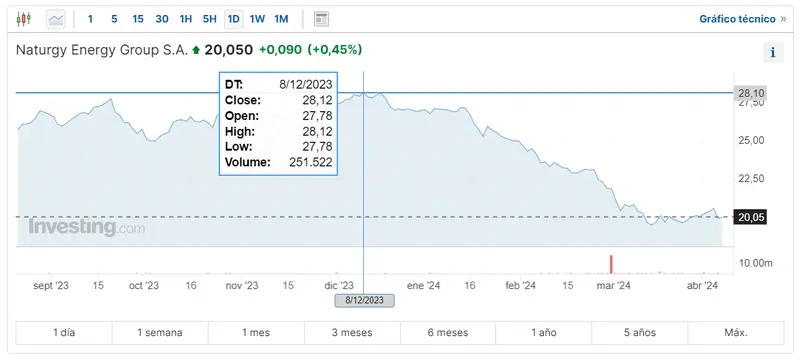Select the 1 año range
800x362 pixels.
[543, 333]
